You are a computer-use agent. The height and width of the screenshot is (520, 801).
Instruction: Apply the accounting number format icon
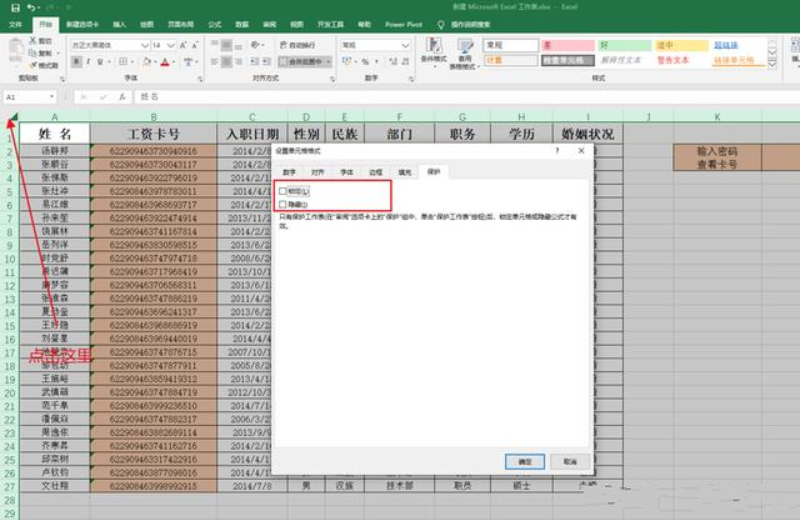[x=347, y=62]
